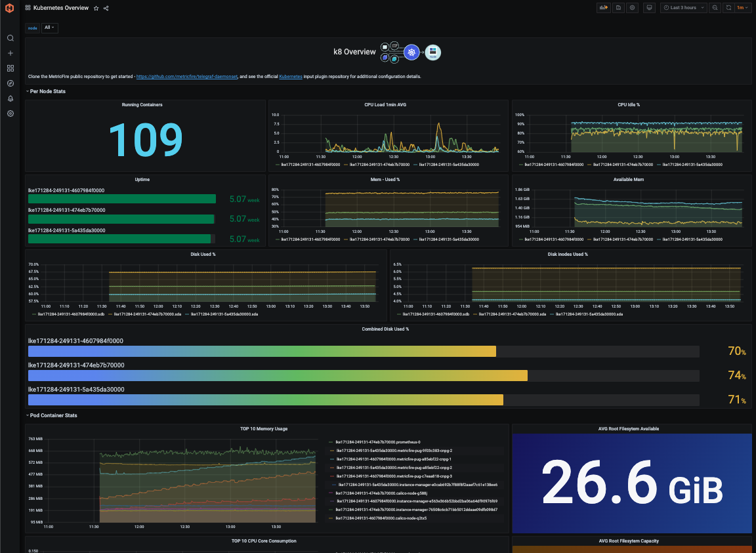Click the Create plus icon in sidebar

point(10,53)
